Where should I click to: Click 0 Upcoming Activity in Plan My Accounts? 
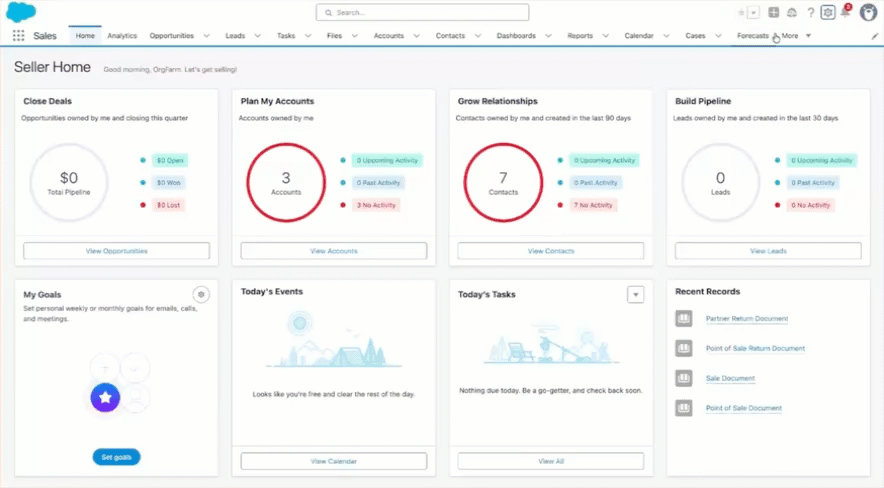coord(387,160)
